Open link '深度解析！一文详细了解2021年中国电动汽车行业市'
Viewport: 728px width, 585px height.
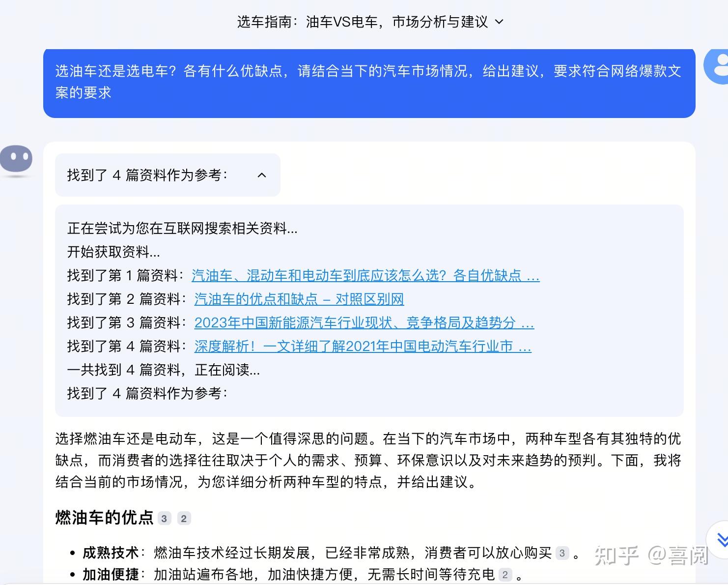(363, 346)
